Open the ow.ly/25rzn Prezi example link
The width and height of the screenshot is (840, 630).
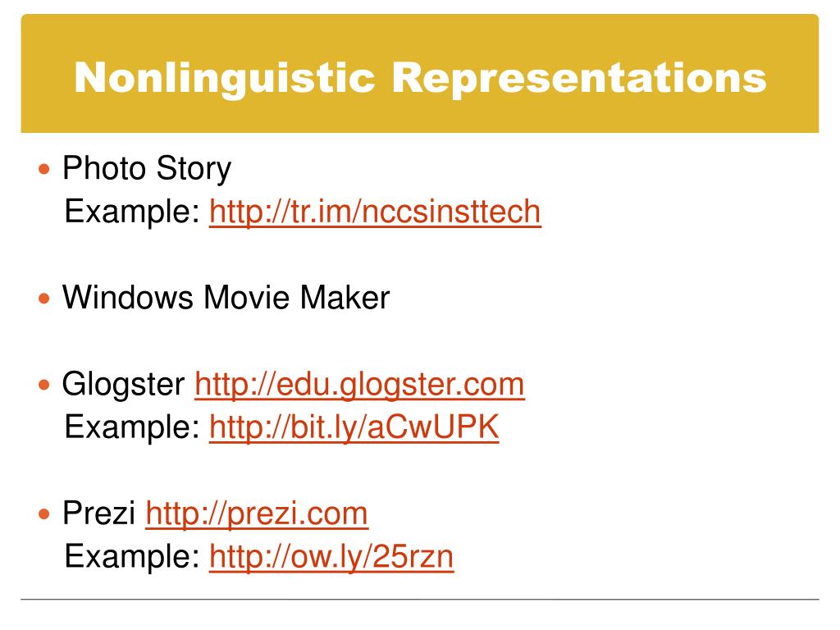coord(331,557)
